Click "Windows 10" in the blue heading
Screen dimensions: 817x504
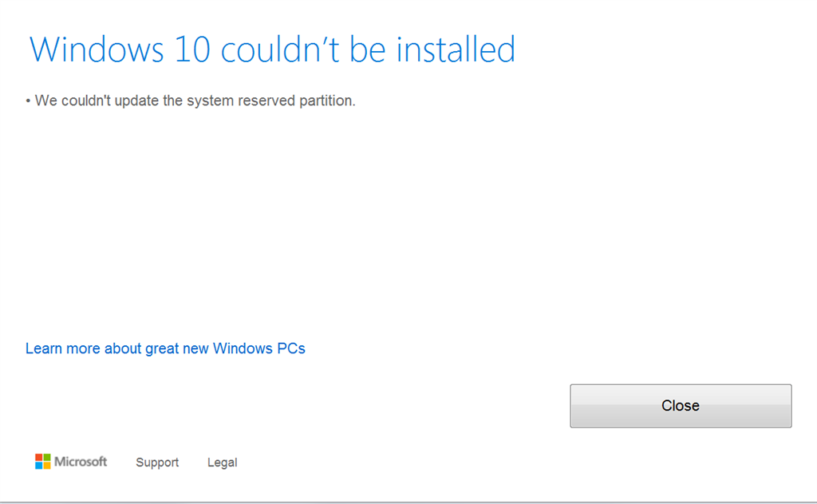[120, 50]
